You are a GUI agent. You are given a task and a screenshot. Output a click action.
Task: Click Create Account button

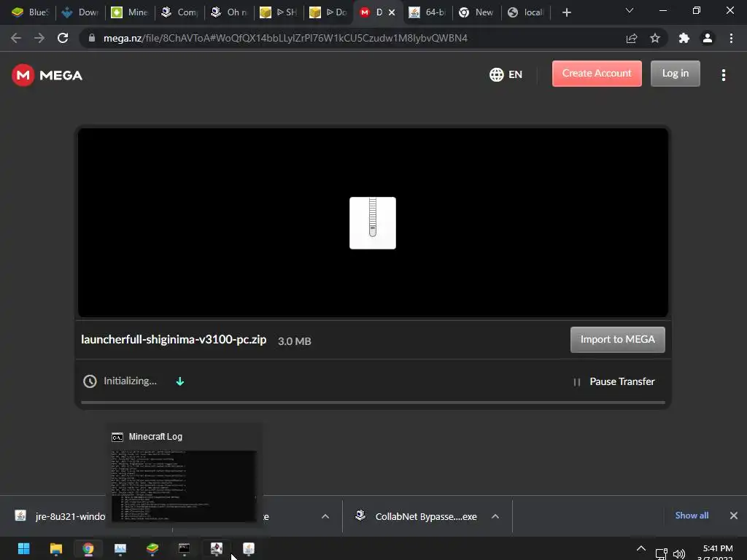(x=597, y=74)
